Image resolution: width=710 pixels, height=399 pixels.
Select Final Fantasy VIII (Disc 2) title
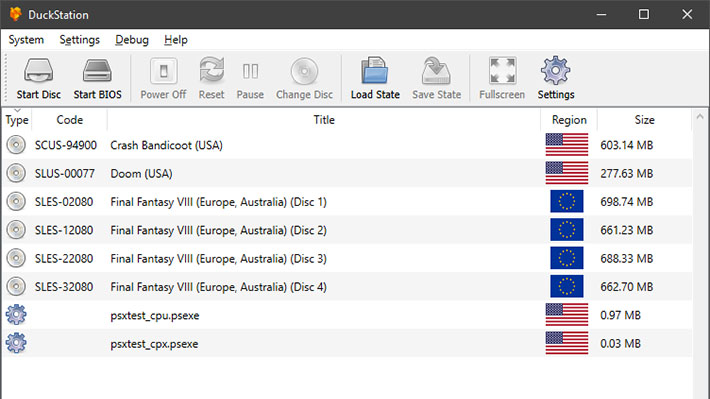coord(218,231)
